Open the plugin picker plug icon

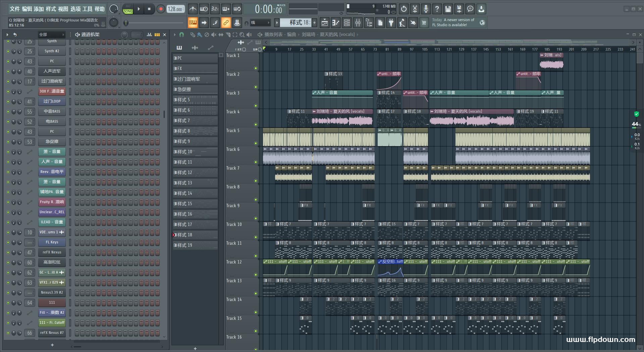tap(391, 23)
